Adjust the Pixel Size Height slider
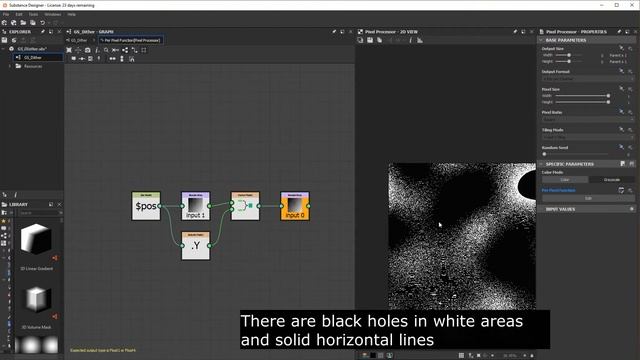This screenshot has height=360, width=640. tap(582, 102)
